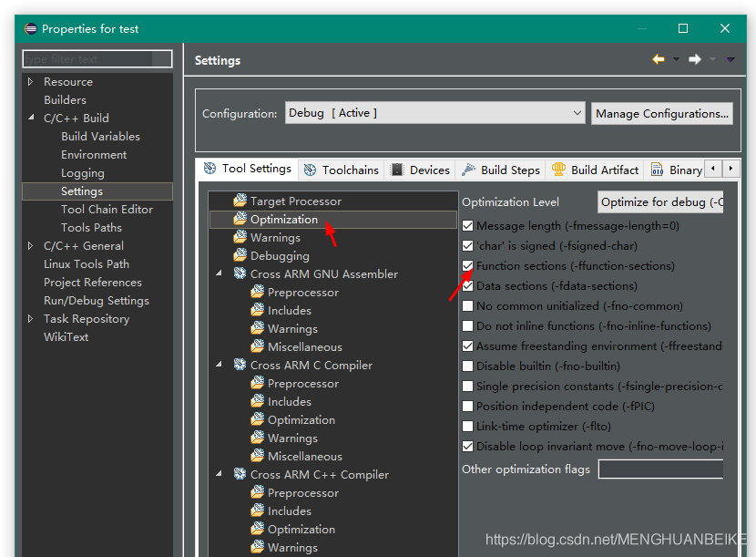Enable the No common unitialized checkbox
This screenshot has width=756, height=557.
[468, 306]
